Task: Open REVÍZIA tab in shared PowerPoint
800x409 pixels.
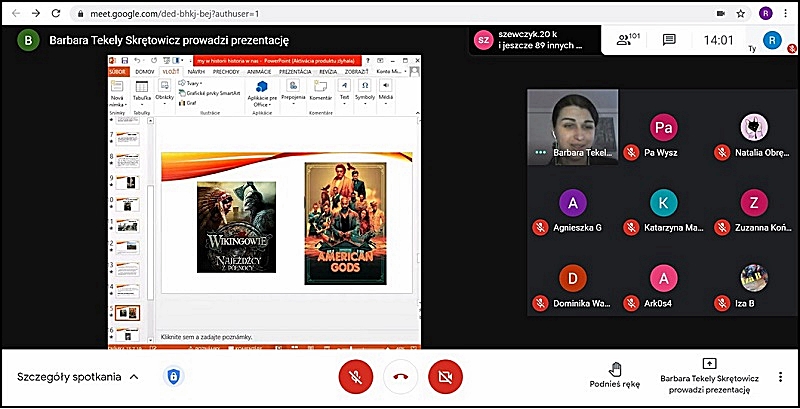Action: pos(328,72)
